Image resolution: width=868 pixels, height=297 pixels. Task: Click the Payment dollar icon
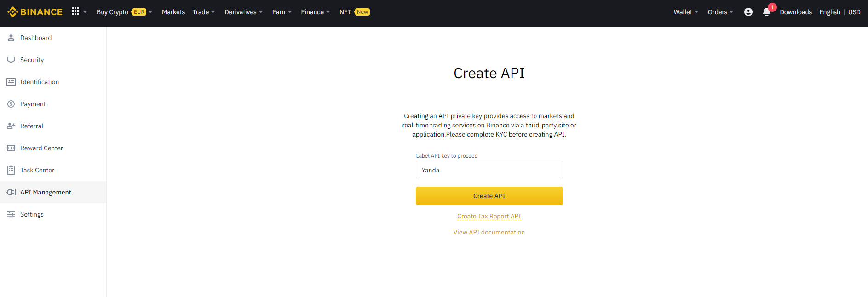pos(11,104)
